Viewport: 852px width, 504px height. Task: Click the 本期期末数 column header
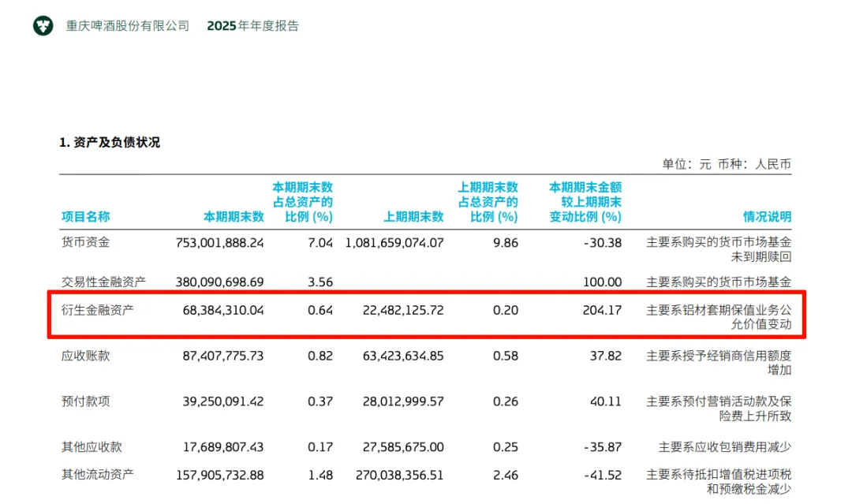point(234,217)
